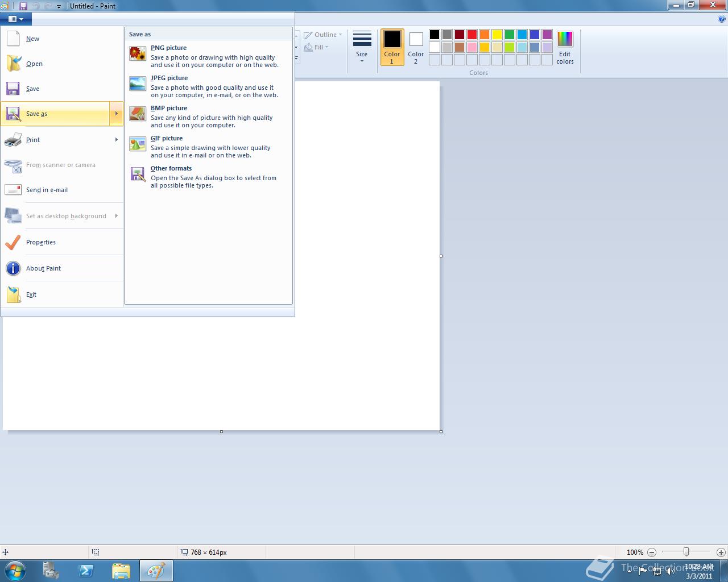The image size is (728, 582).
Task: Select Color 2 background button
Action: pos(416,47)
